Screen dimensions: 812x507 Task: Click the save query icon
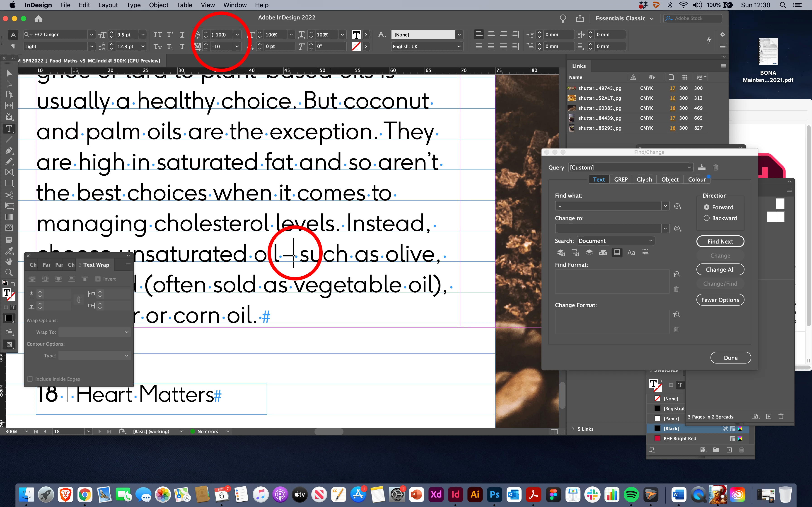(x=702, y=167)
